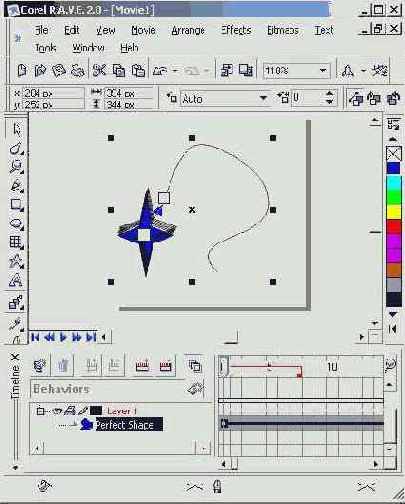
Task: Click the red end marker in timeline
Action: (x=299, y=375)
